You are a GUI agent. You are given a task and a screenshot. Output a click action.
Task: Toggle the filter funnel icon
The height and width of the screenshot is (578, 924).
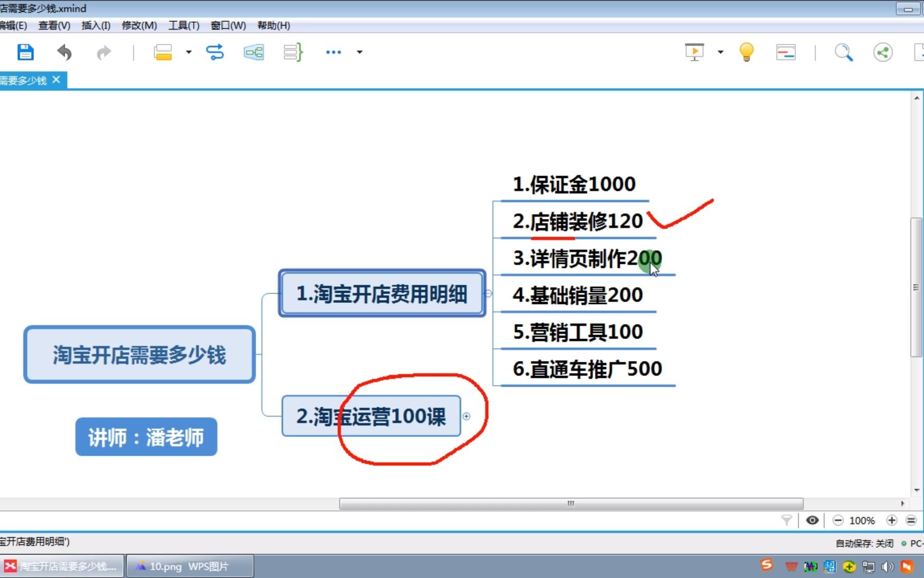click(x=787, y=520)
